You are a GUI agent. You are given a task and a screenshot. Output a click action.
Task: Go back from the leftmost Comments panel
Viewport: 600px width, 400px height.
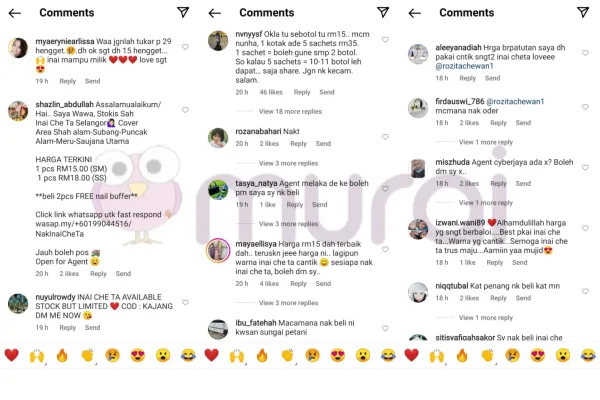(x=15, y=13)
